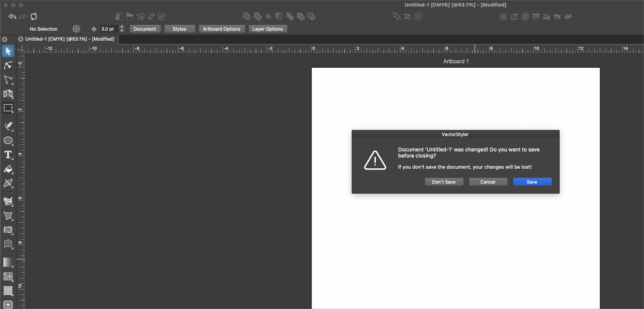Image resolution: width=644 pixels, height=309 pixels.
Task: Select the Pen tool in toolbox
Action: coord(8,126)
